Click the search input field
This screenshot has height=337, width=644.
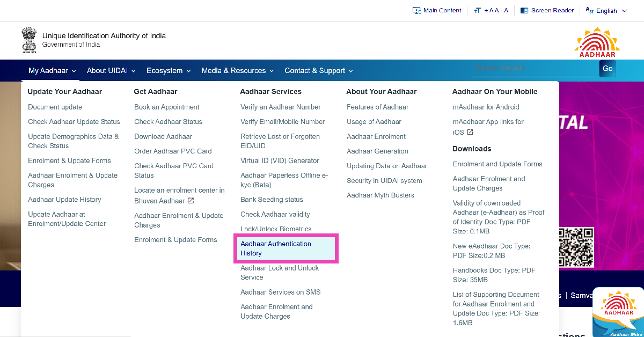[x=535, y=69]
